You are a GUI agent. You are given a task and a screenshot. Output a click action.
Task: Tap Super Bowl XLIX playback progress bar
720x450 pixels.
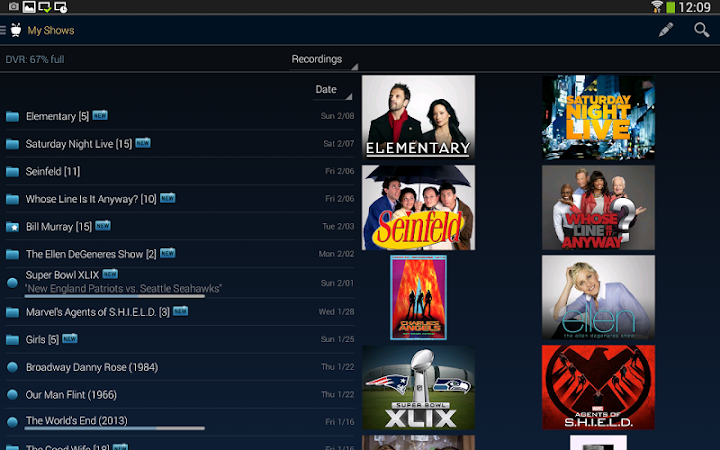(x=115, y=296)
